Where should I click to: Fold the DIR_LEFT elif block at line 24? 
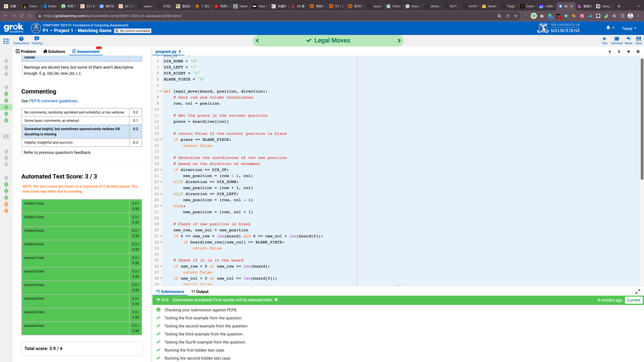(x=161, y=194)
